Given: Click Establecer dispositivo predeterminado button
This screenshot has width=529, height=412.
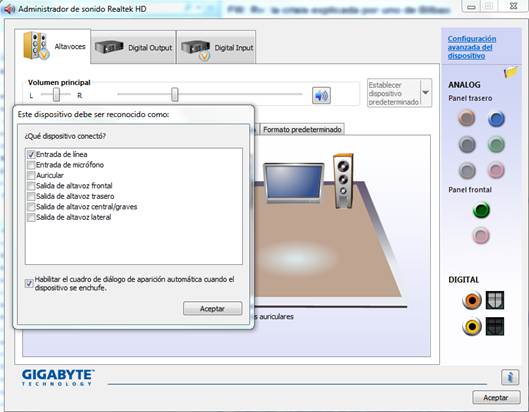Looking at the screenshot, I should (x=394, y=93).
